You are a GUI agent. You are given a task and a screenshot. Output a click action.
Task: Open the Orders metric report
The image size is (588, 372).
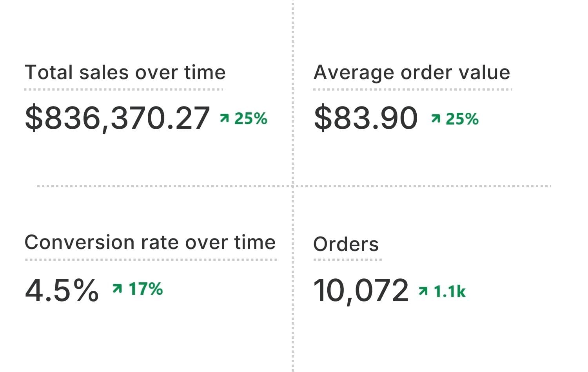[x=346, y=244]
